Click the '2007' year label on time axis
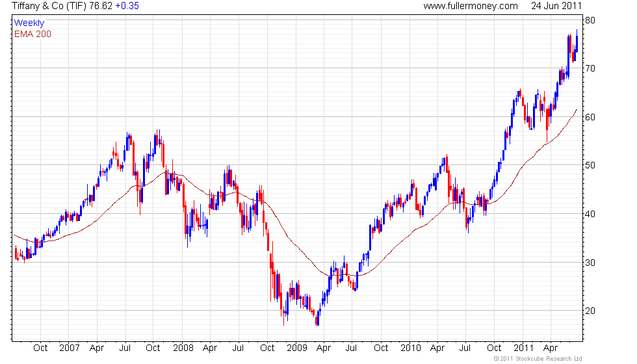This screenshot has height=364, width=637. coord(70,348)
